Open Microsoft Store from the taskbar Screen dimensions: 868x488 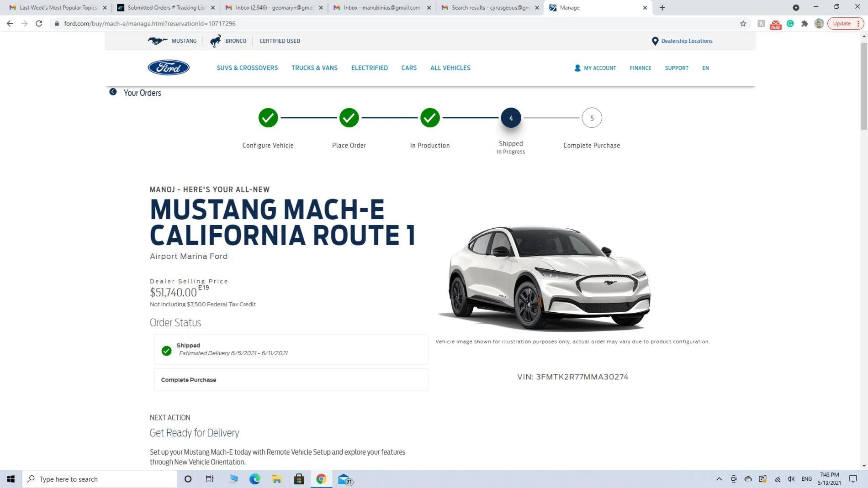coord(299,479)
